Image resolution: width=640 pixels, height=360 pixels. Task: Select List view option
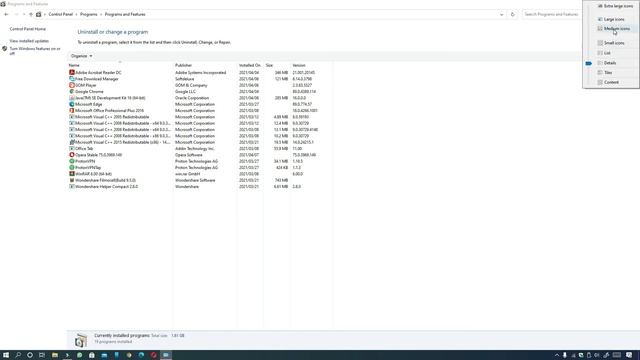604,53
